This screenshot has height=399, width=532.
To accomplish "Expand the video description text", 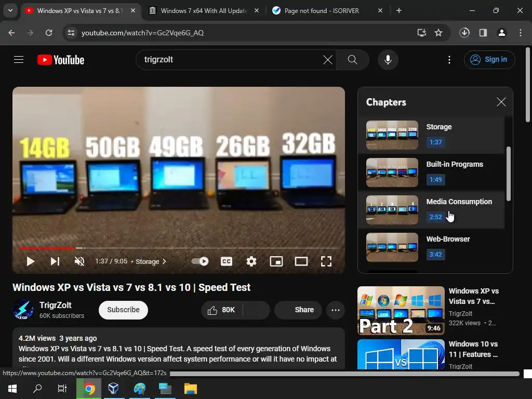I will (179, 349).
